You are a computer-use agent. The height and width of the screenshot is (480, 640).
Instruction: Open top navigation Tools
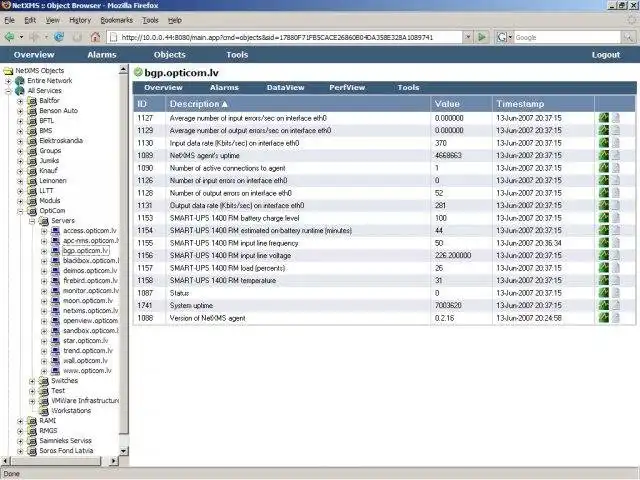click(237, 55)
